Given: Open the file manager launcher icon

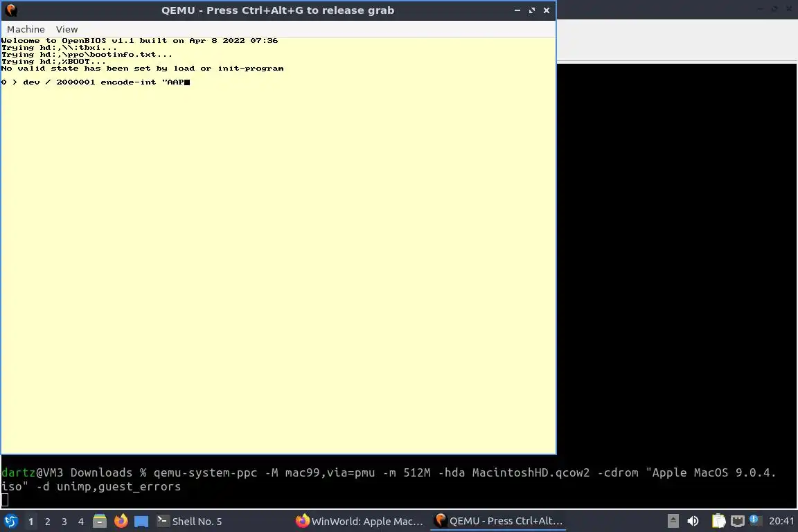Looking at the screenshot, I should click(x=100, y=522).
